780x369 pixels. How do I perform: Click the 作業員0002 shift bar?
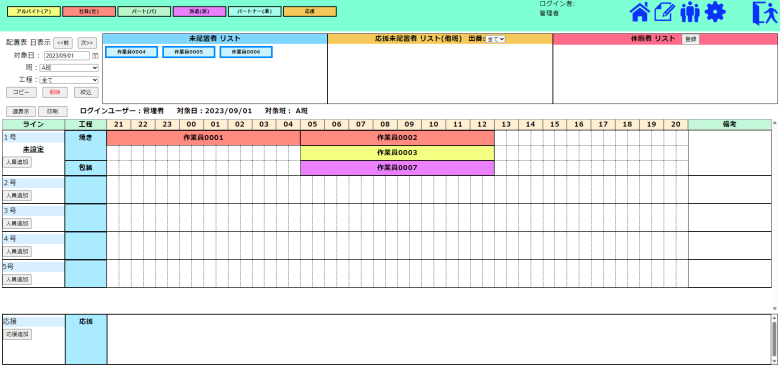[397, 138]
